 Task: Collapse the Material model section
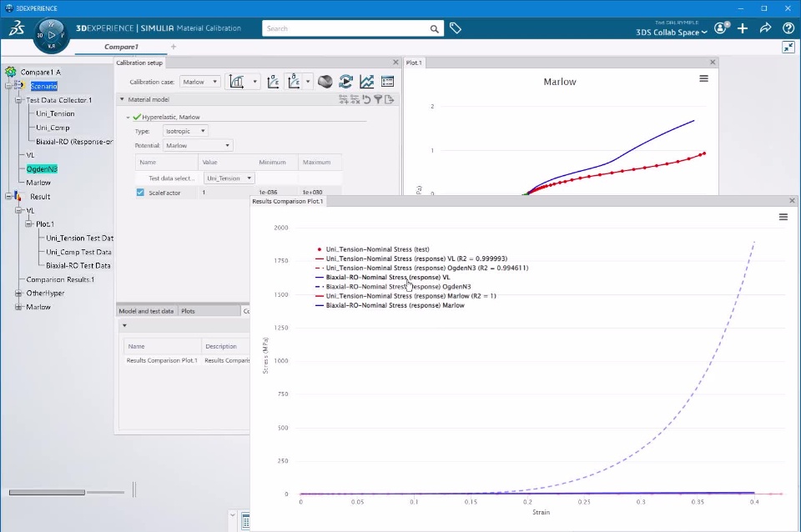click(x=122, y=99)
